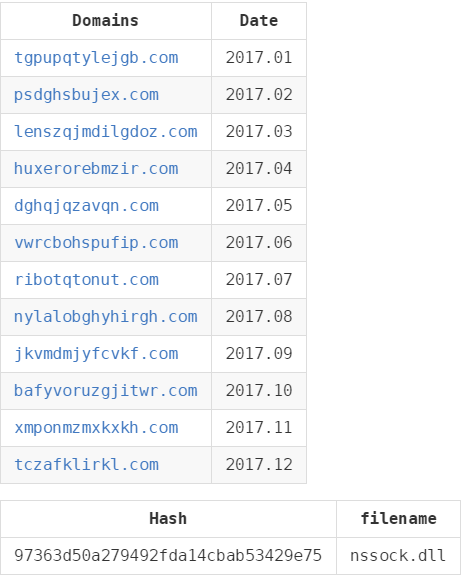This screenshot has width=464, height=579.
Task: Open the ribotqtonut.com link
Action: point(86,280)
